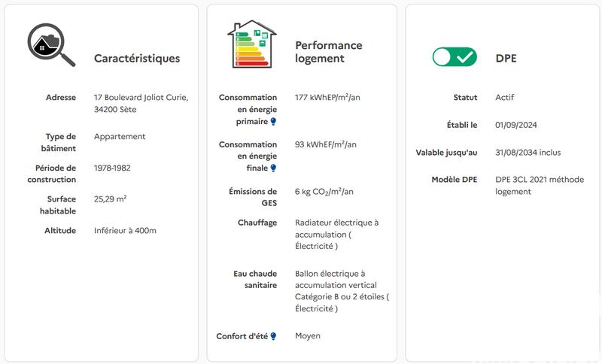
Task: Click the energy rating house icon
Action: (251, 44)
